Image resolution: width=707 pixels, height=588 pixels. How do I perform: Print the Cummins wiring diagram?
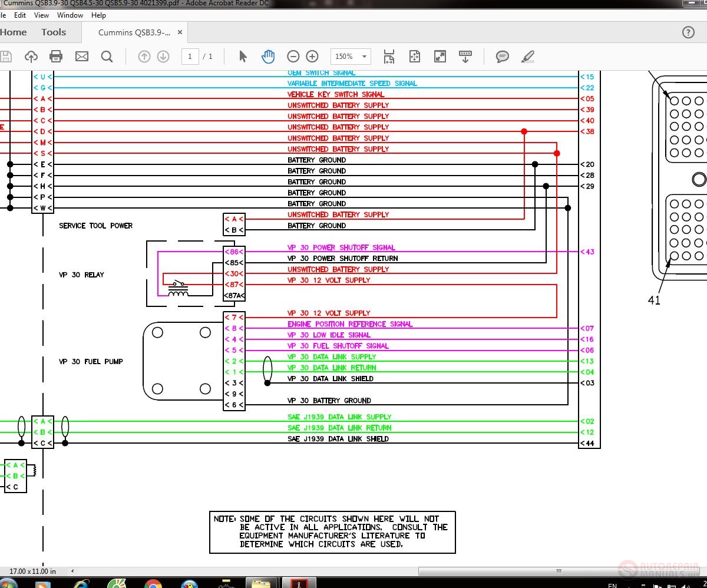pyautogui.click(x=56, y=56)
